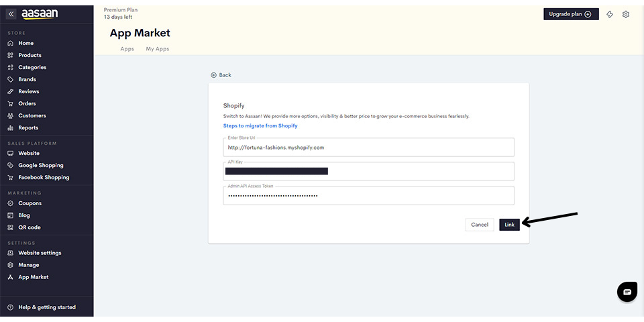This screenshot has width=644, height=322.
Task: Collapse the sidebar with double-chevron icon
Action: (x=11, y=14)
